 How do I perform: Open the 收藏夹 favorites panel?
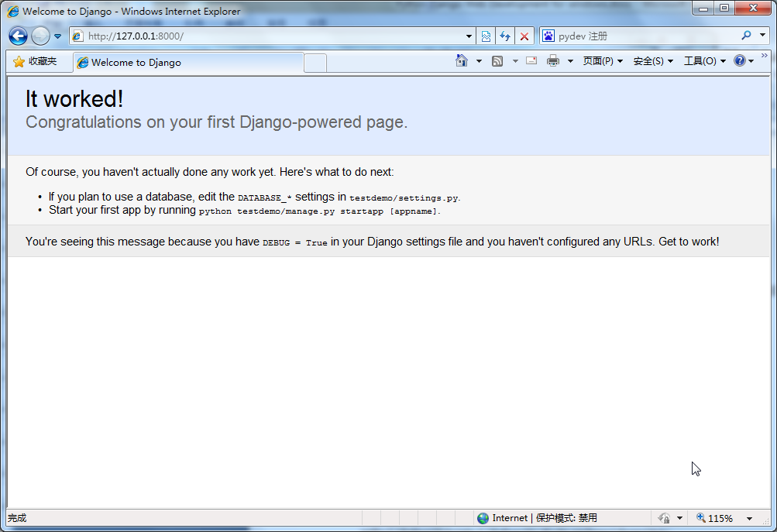35,62
